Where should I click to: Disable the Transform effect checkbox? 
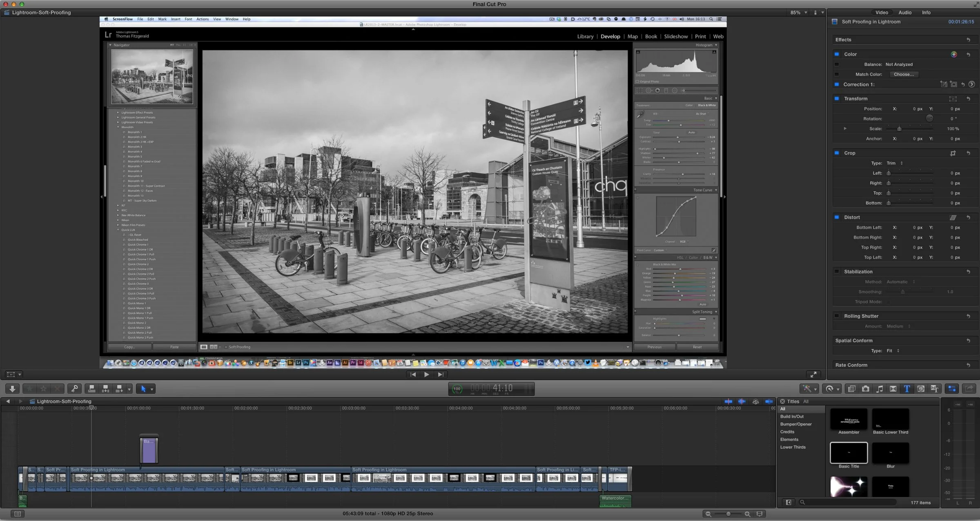(837, 98)
